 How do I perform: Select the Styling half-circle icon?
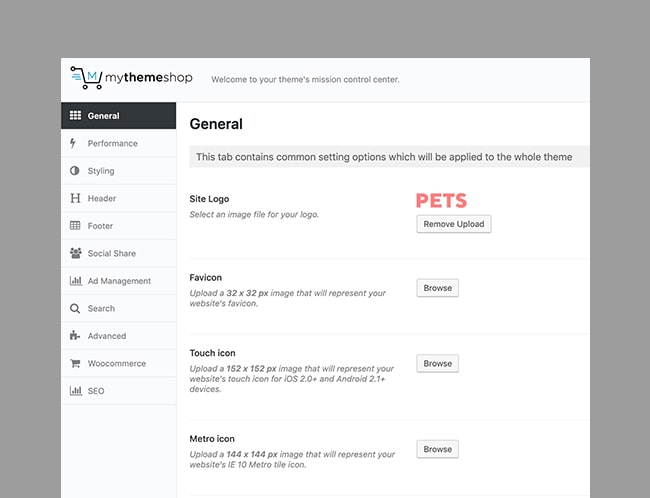coord(75,170)
